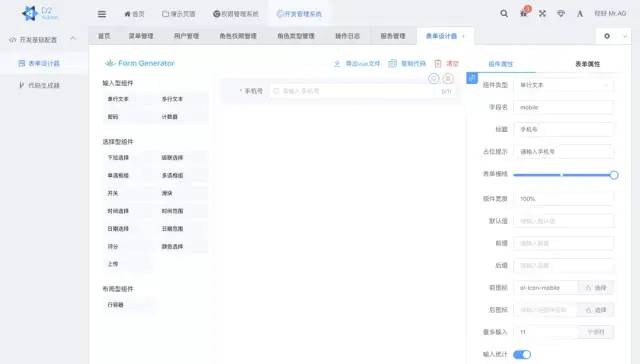
Task: Click the D2 Admin logo
Action: 40,13
